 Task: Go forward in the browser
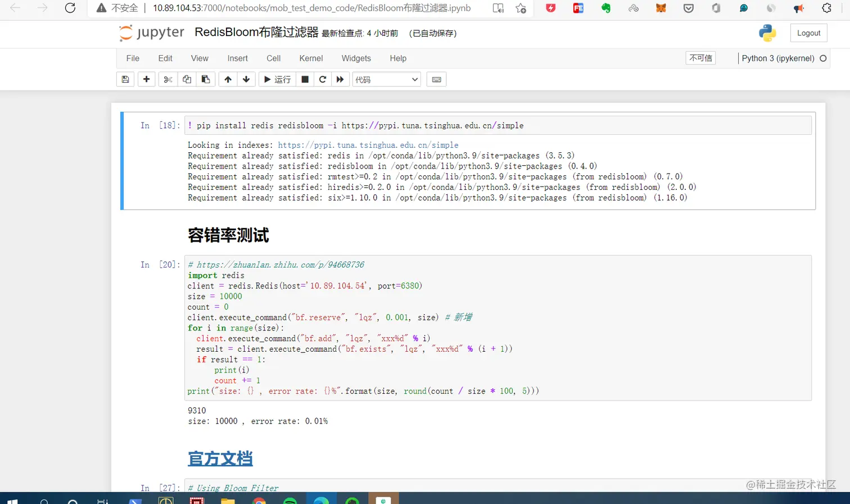pyautogui.click(x=42, y=8)
